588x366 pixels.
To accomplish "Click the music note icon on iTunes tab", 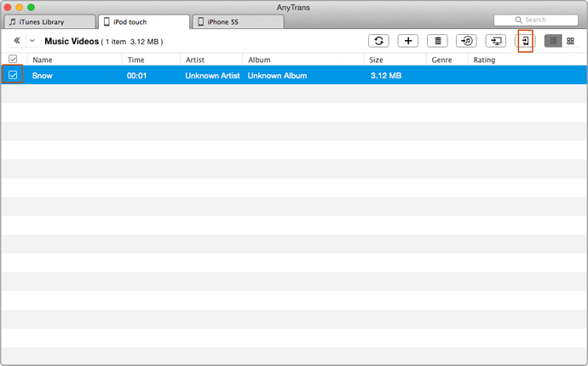I will tap(13, 22).
